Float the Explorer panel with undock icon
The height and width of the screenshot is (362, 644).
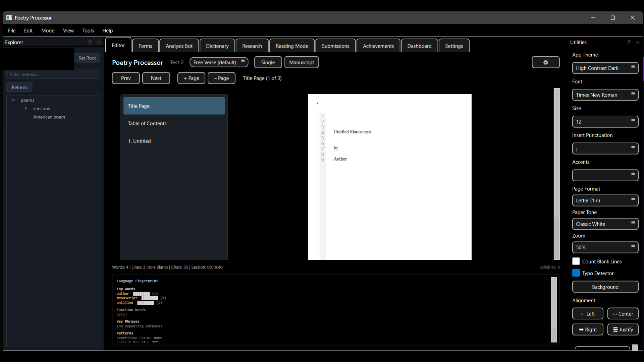(90, 42)
